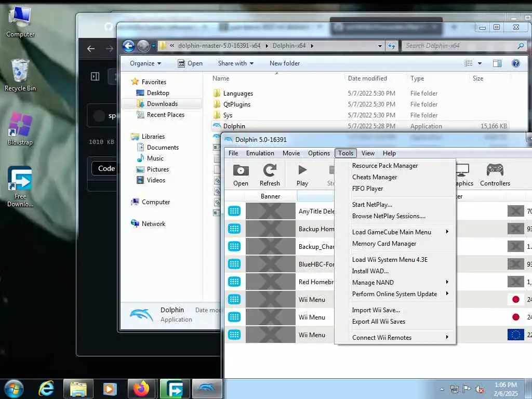Expand the address bar history dropdown
The height and width of the screenshot is (399, 532).
pyautogui.click(x=380, y=46)
